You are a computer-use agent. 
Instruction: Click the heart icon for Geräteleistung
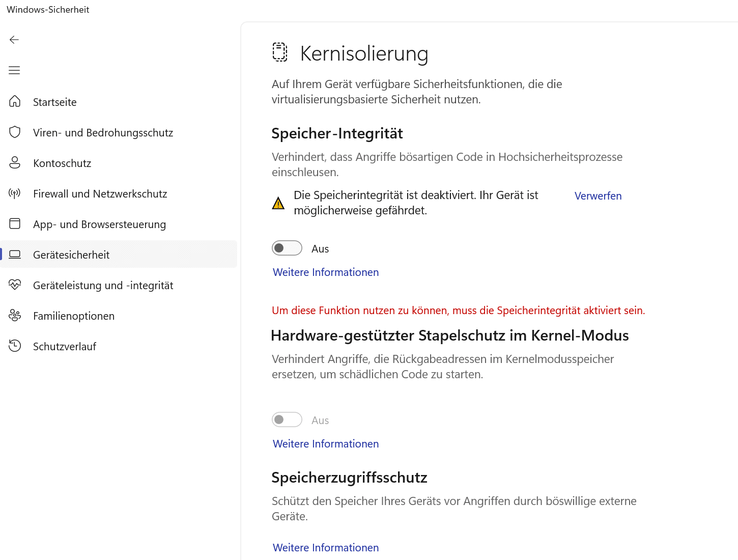tap(15, 285)
